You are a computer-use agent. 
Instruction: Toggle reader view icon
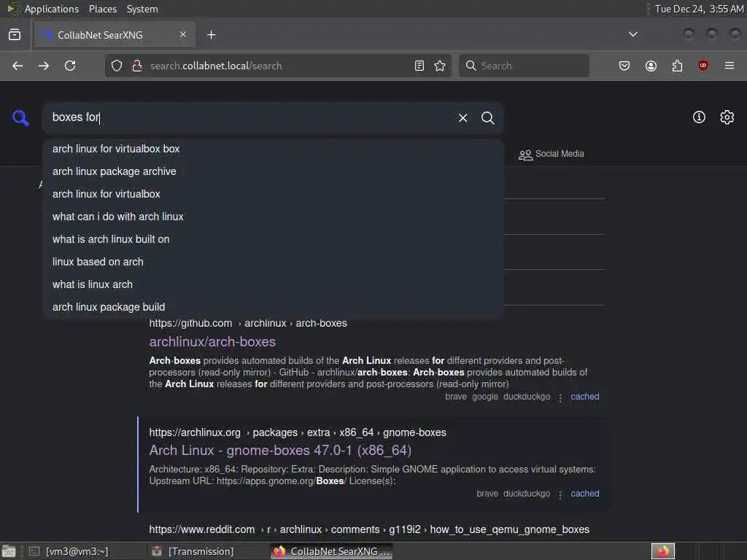click(x=419, y=66)
